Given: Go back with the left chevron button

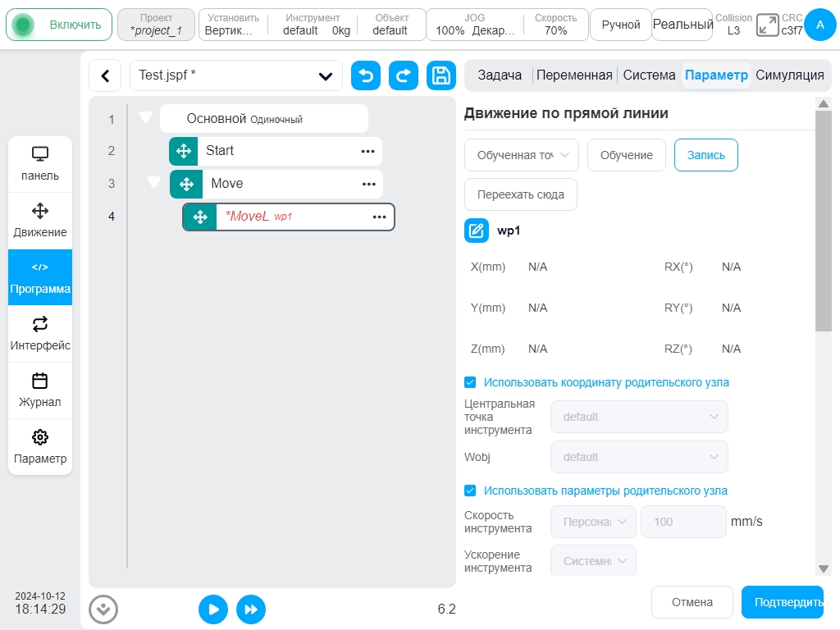Looking at the screenshot, I should click(106, 76).
